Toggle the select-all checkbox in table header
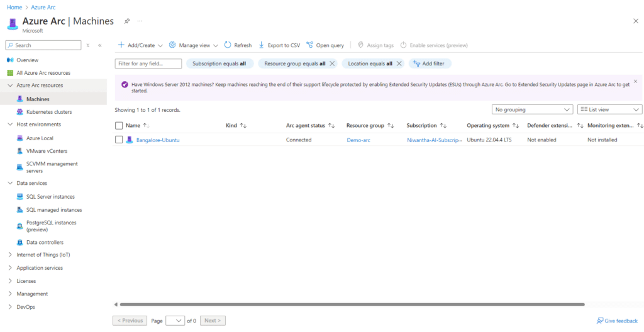 click(x=119, y=126)
